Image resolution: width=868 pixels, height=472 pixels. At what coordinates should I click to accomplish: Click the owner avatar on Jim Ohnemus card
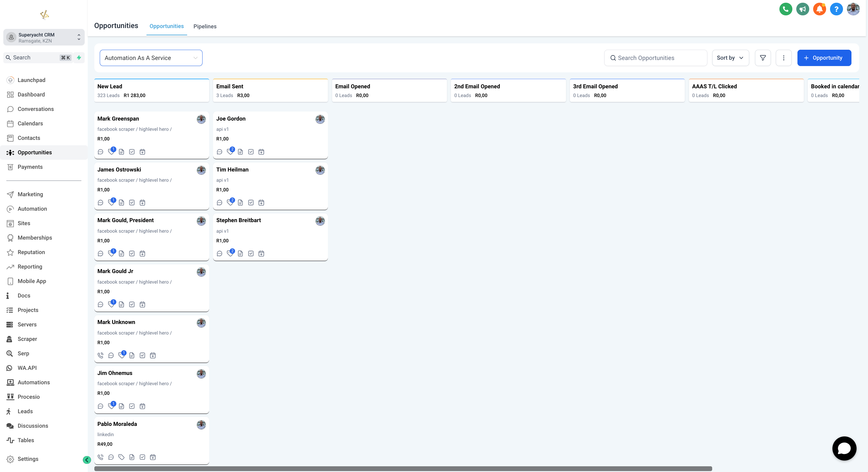pyautogui.click(x=201, y=374)
